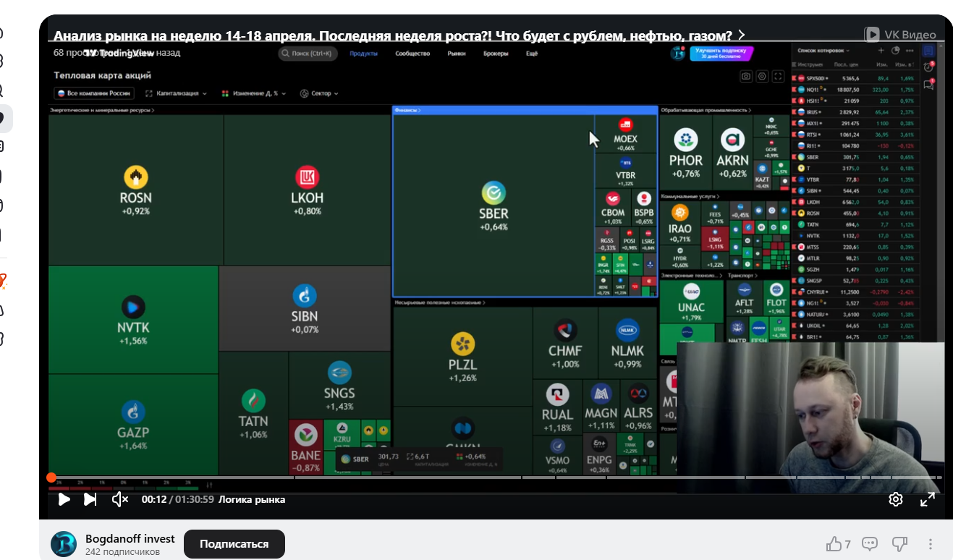Open the Брокеры menu
Viewport: 953px width, 560px height.
pyautogui.click(x=496, y=54)
